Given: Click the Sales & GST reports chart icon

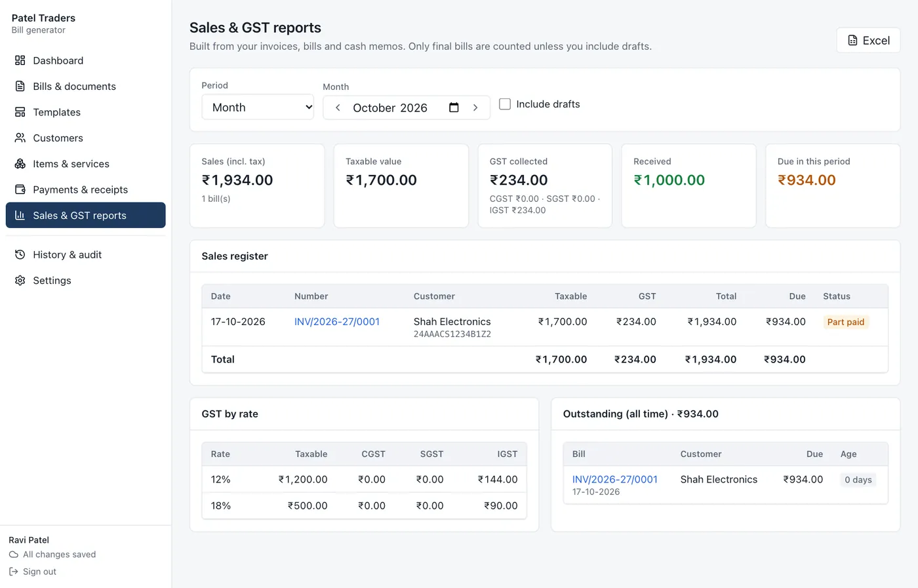Looking at the screenshot, I should [x=20, y=215].
